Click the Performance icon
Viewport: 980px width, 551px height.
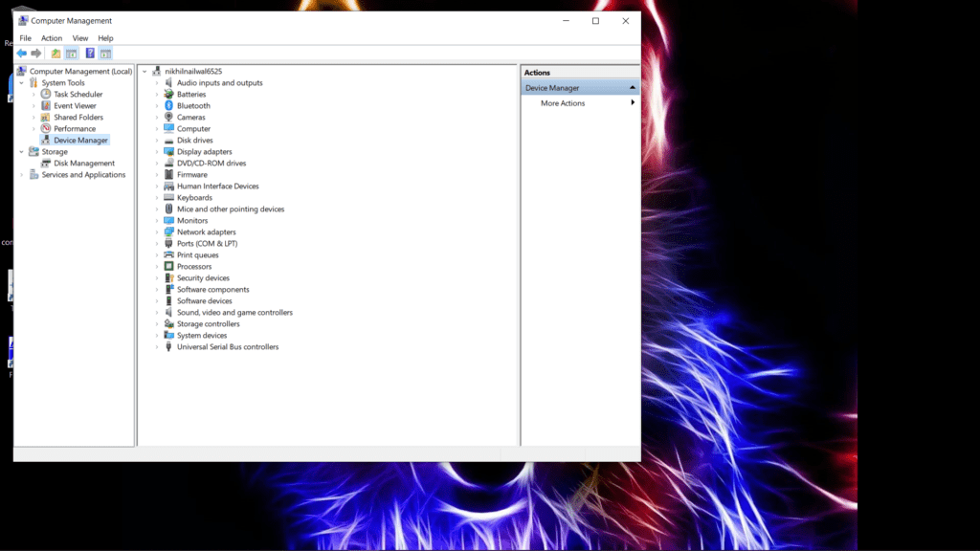(46, 128)
